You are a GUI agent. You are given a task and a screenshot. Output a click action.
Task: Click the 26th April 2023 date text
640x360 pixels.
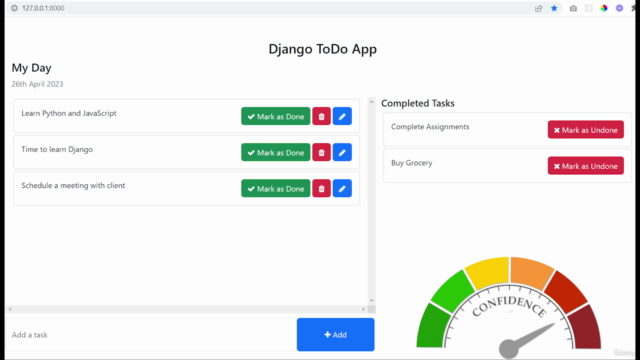(x=37, y=84)
